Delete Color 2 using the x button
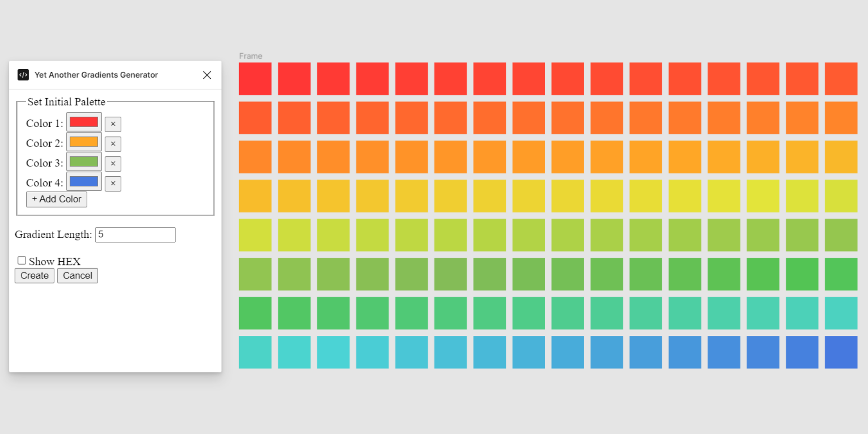Image resolution: width=868 pixels, height=434 pixels. (113, 144)
